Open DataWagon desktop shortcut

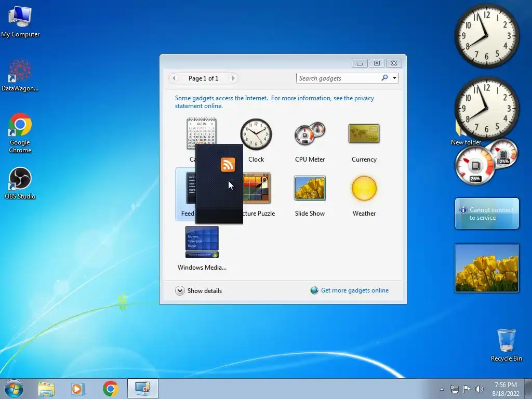(20, 75)
